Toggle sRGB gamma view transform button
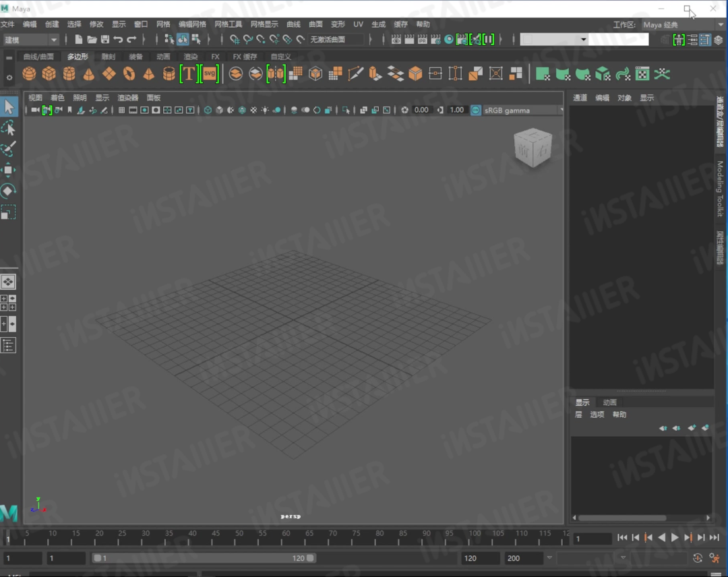The image size is (728, 577). (475, 110)
